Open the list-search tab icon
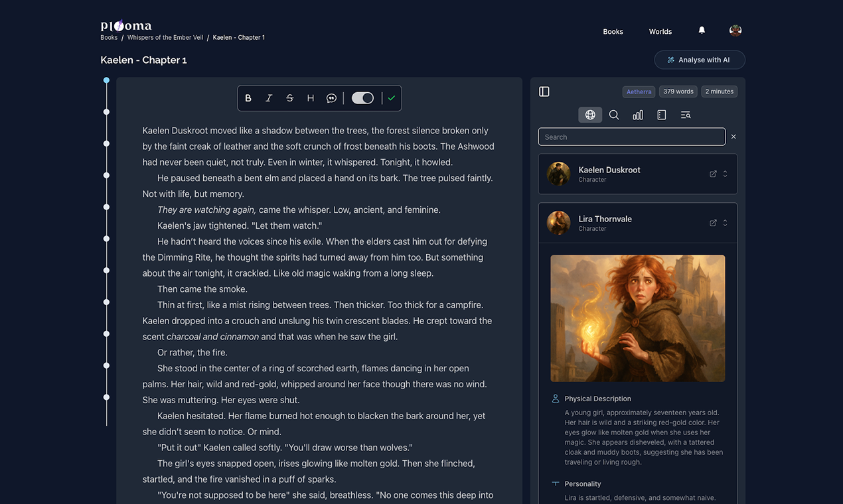Viewport: 843px width, 504px height. [x=686, y=115]
